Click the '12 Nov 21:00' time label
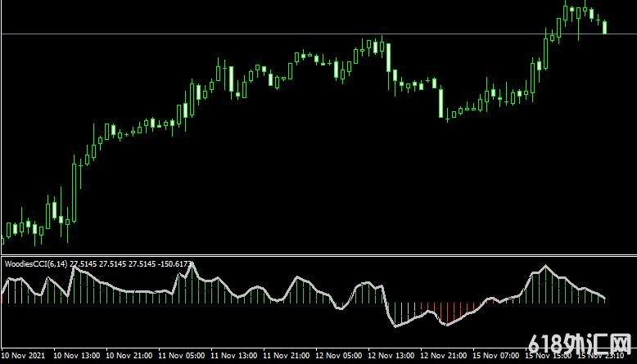This screenshot has height=364, width=637. tap(443, 356)
